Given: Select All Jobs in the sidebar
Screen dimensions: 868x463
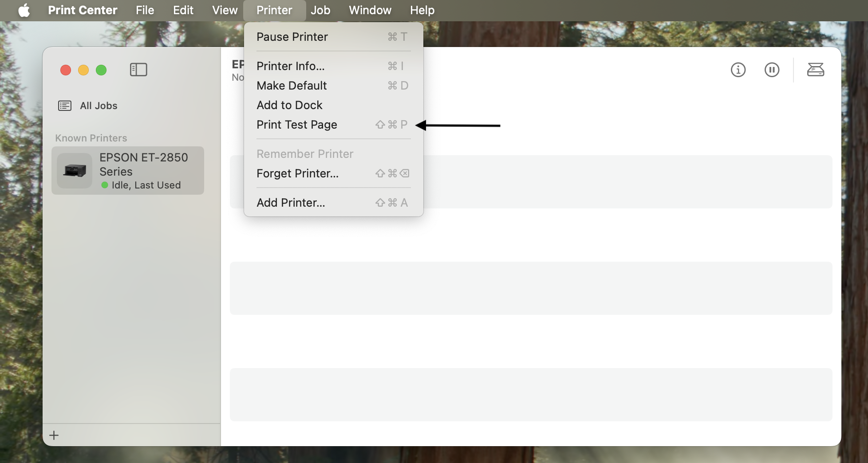Looking at the screenshot, I should 128,106.
